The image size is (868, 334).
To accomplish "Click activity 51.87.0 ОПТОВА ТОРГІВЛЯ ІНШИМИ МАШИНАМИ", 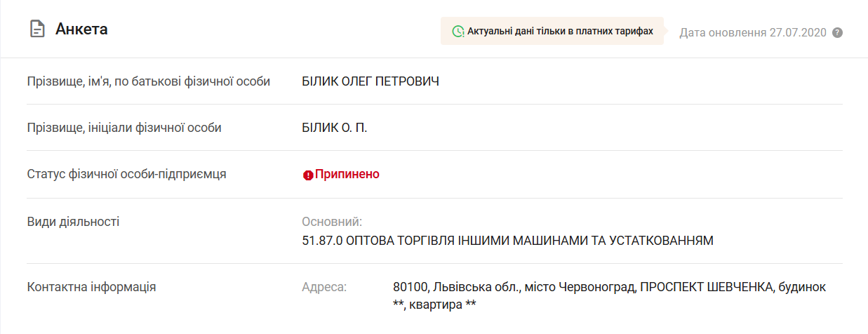I will point(507,241).
